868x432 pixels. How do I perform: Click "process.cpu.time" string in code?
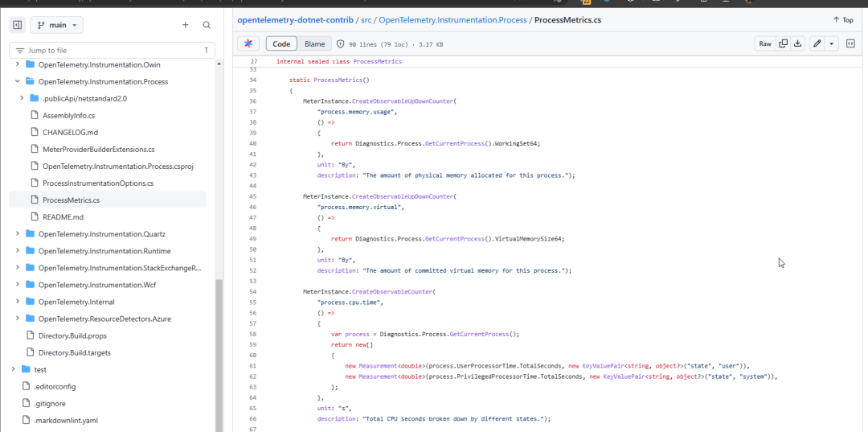click(350, 303)
